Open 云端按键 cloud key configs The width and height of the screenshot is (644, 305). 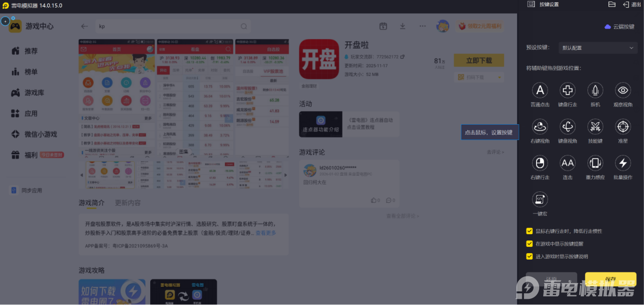[619, 26]
